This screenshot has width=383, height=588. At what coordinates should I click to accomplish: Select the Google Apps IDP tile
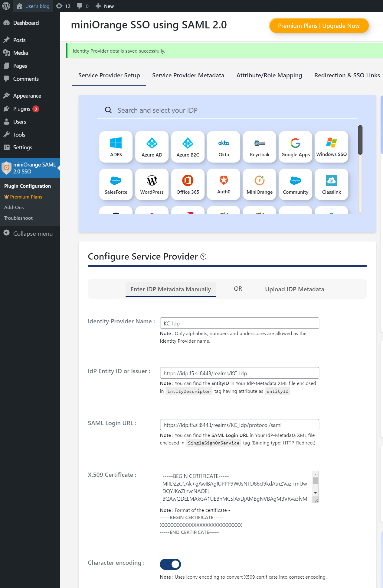coord(296,147)
